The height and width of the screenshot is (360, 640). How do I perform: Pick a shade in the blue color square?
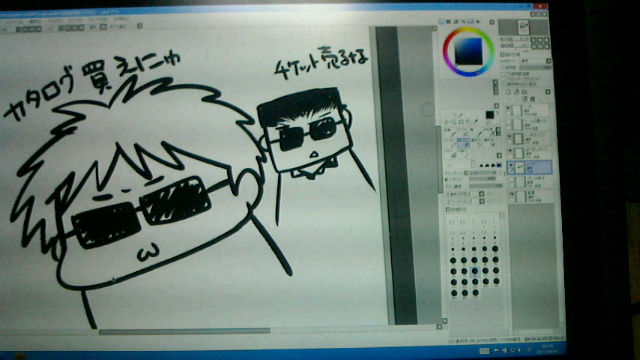click(469, 51)
